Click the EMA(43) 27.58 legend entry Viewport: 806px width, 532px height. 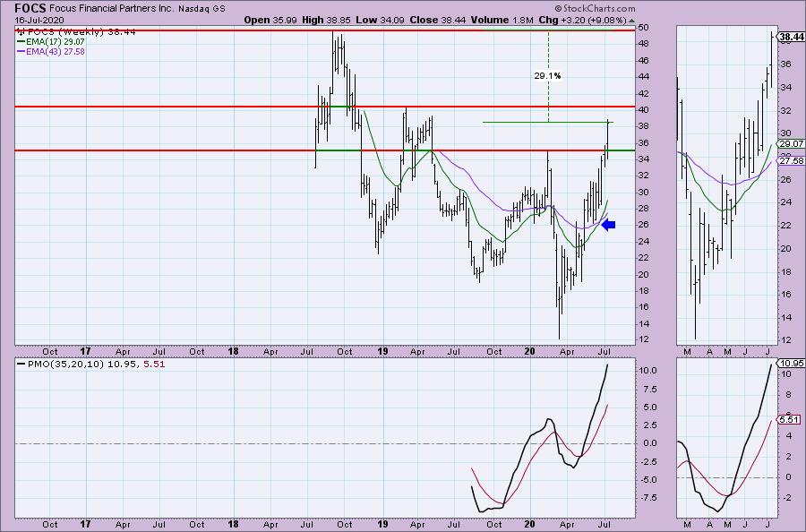coord(51,51)
